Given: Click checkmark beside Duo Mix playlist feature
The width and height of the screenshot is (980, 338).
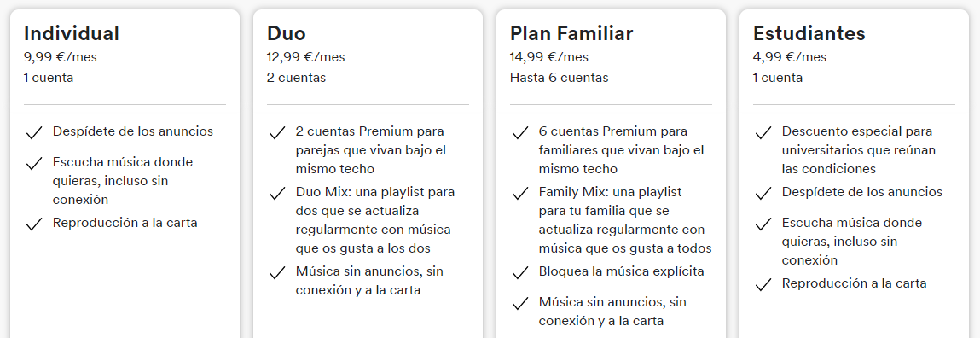Looking at the screenshot, I should coord(277,194).
